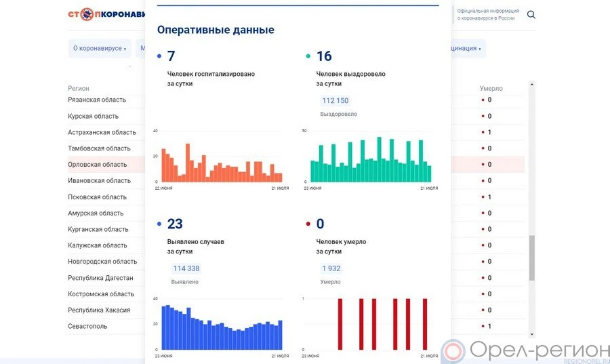Click the green dot beside recovered count 16
The height and width of the screenshot is (364, 610).
(x=308, y=57)
